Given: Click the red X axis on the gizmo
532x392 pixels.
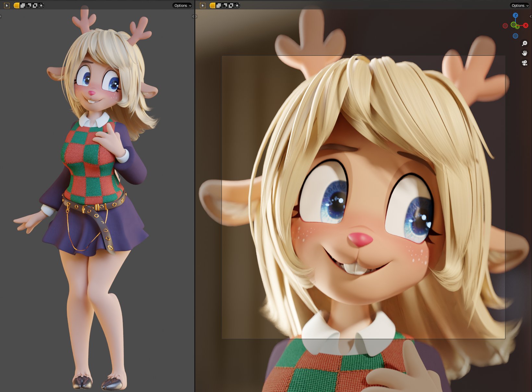Looking at the screenshot, I should point(526,26).
